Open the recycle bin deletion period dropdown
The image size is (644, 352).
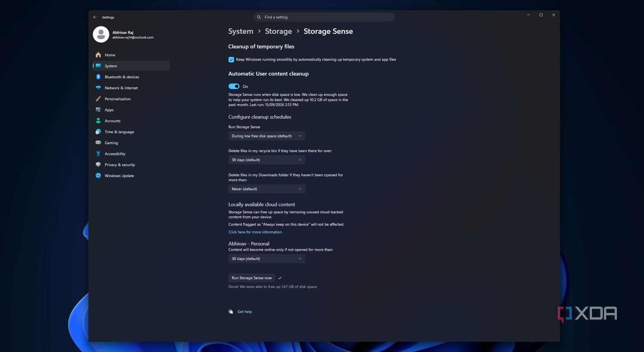pyautogui.click(x=267, y=160)
